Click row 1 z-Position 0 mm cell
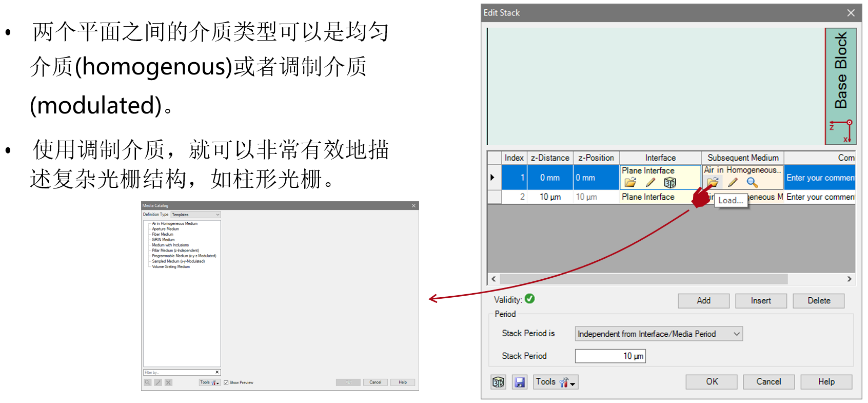Screen dimensions: 868x403 tap(596, 178)
